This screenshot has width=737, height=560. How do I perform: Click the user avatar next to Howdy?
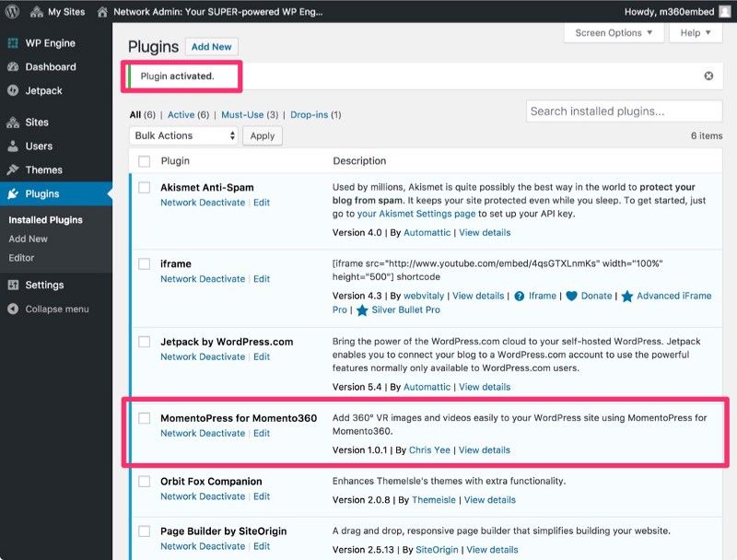click(x=725, y=12)
